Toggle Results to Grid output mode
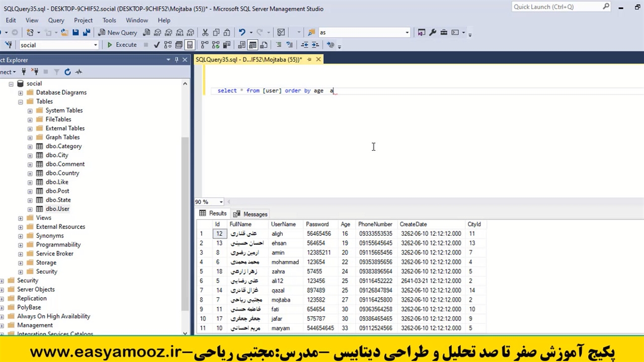 [x=253, y=45]
